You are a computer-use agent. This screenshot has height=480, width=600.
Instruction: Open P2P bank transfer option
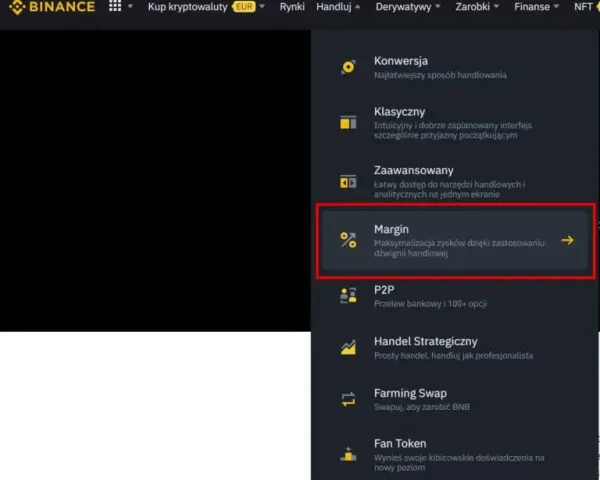tap(455, 296)
